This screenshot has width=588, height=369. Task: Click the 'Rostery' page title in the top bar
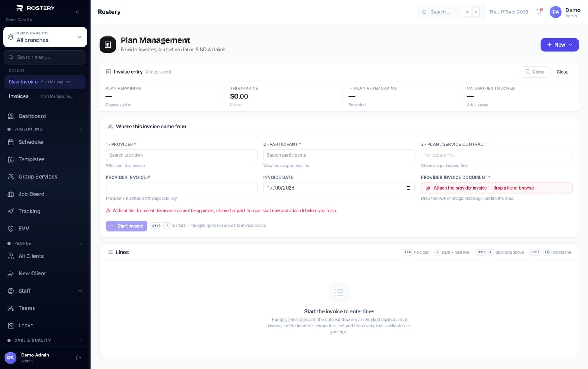109,12
